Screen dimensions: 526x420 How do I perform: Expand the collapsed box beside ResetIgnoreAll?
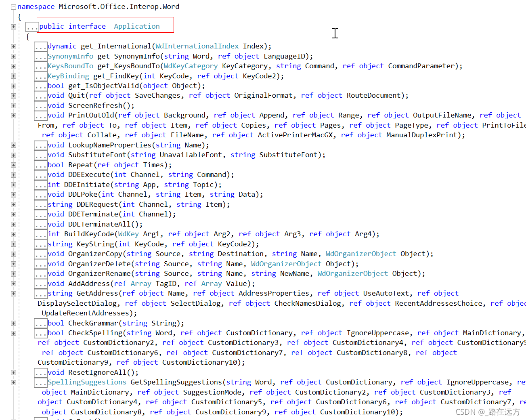click(x=13, y=372)
